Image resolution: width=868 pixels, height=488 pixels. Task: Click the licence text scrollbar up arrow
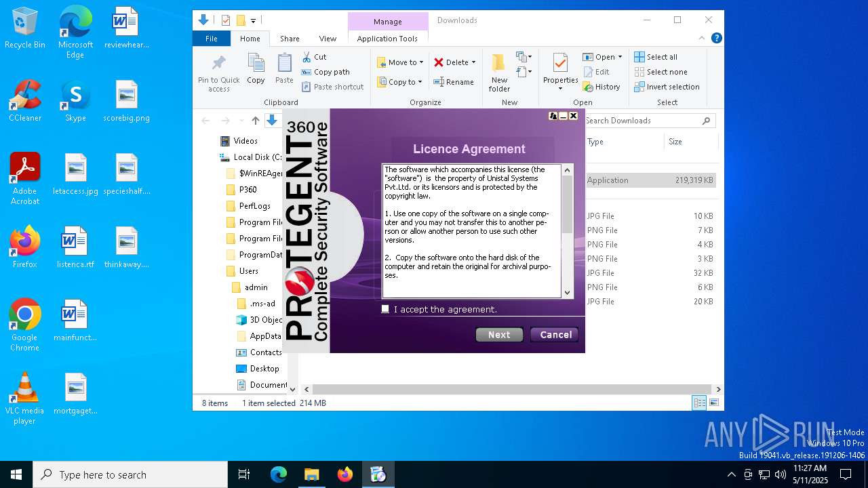(x=568, y=170)
